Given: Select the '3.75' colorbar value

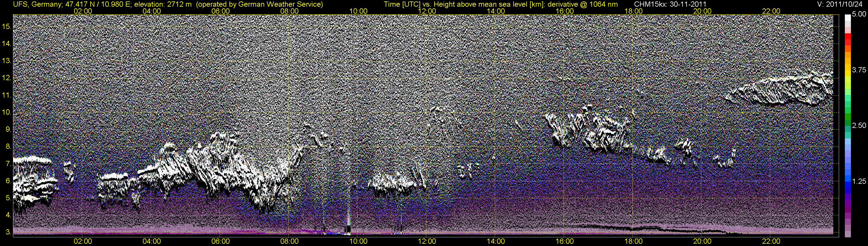Looking at the screenshot, I should [x=859, y=70].
